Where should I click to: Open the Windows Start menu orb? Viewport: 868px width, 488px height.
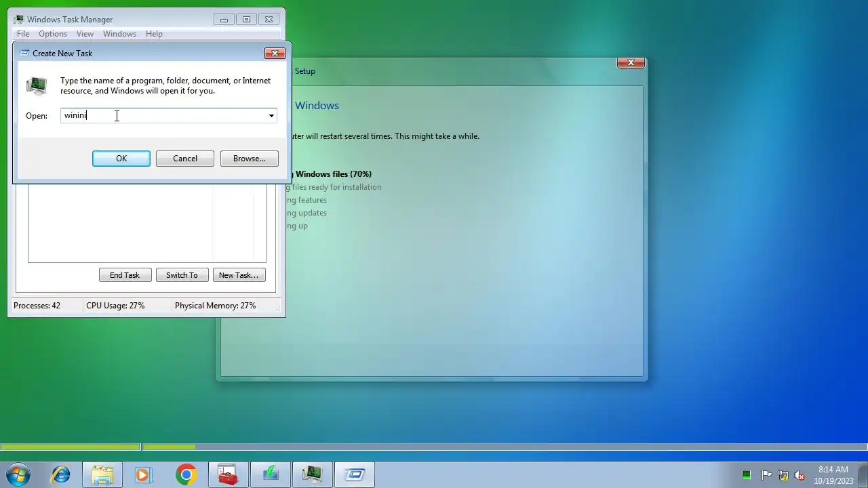(18, 474)
